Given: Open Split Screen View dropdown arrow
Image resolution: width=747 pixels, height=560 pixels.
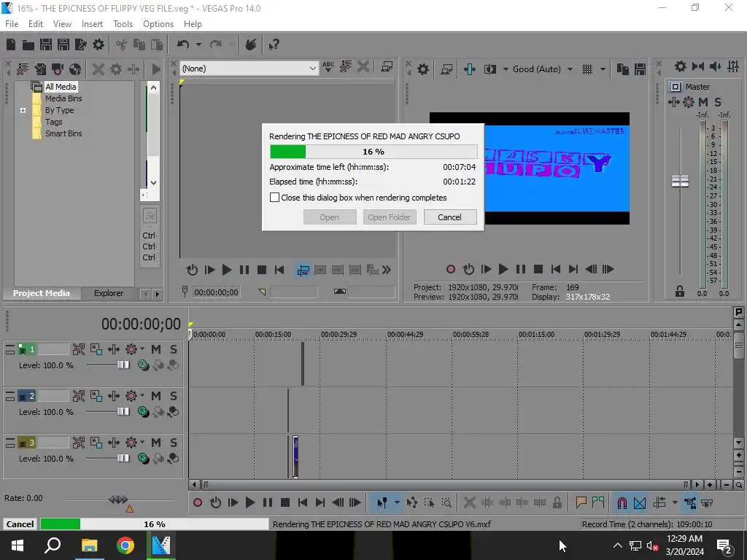Looking at the screenshot, I should point(506,69).
